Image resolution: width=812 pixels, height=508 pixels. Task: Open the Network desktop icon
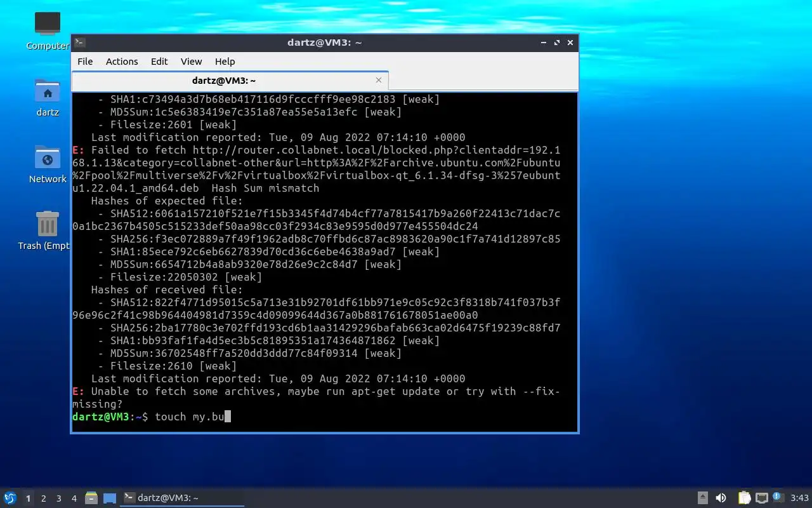click(48, 158)
